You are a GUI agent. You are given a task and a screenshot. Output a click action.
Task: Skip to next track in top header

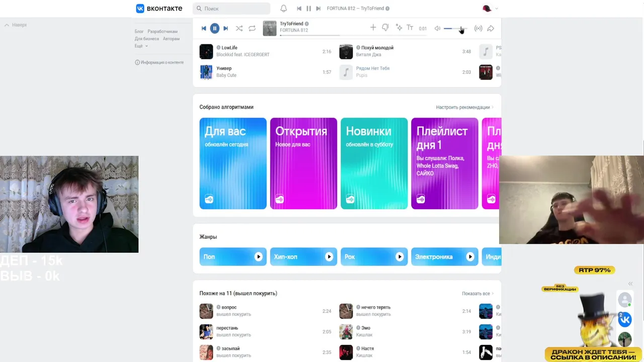[318, 9]
